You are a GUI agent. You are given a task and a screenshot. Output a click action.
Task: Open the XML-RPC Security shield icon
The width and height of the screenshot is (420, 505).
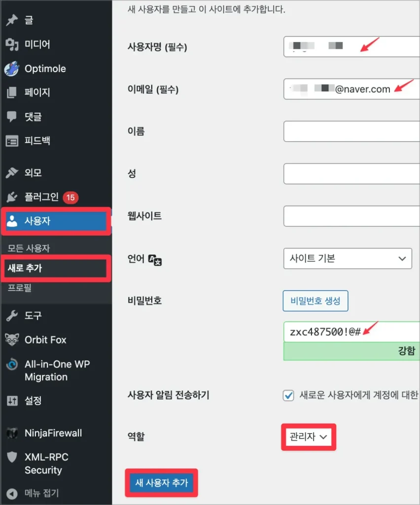pyautogui.click(x=12, y=457)
